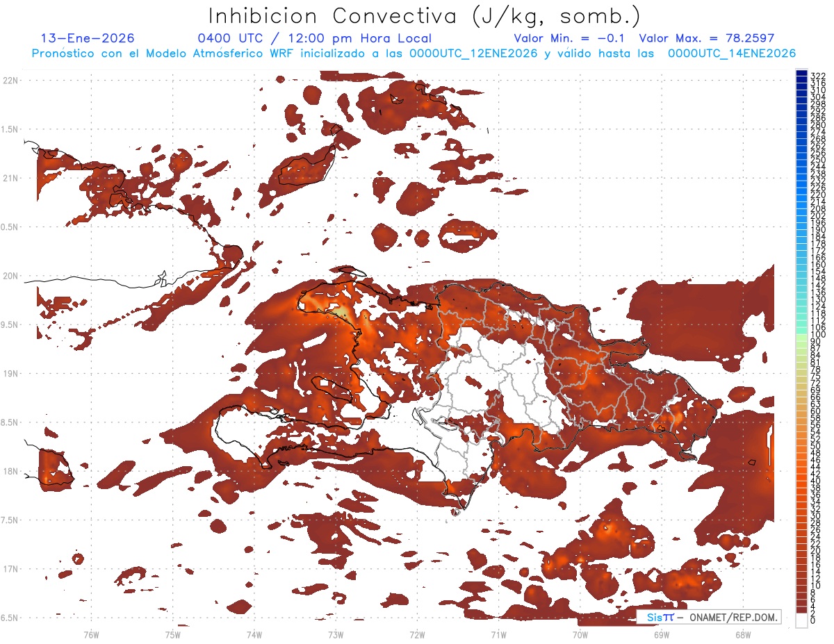
Task: Click the '75W' longitude label
Action: [172, 635]
